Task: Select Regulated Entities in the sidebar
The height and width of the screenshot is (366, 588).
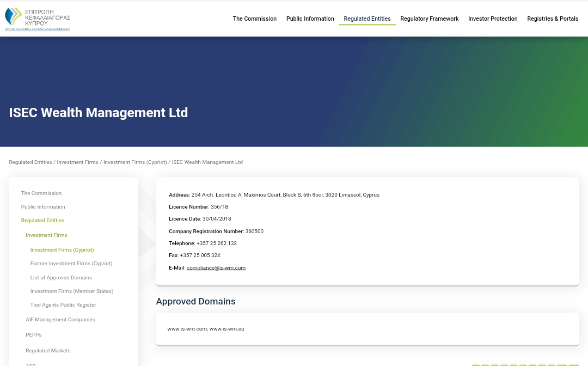Action: (42, 221)
